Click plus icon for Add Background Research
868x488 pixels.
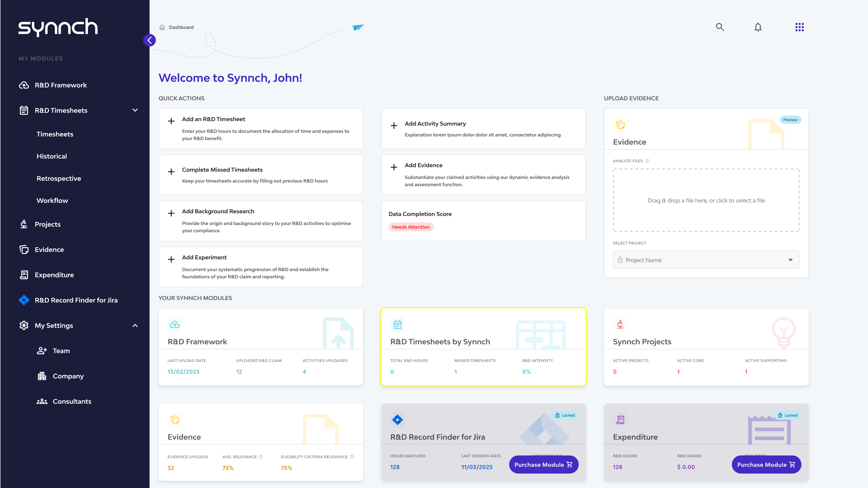point(171,213)
